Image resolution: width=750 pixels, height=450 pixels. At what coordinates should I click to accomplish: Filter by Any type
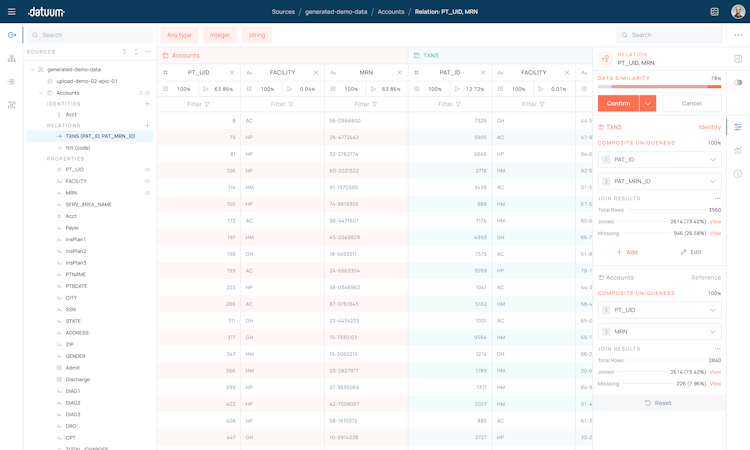[179, 35]
